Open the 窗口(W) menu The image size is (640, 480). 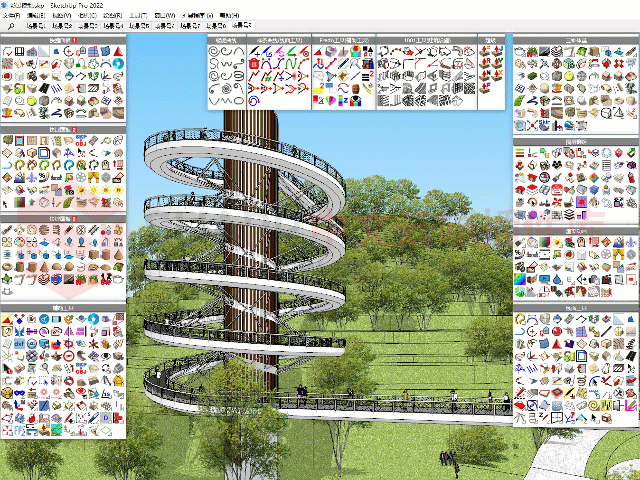[164, 17]
